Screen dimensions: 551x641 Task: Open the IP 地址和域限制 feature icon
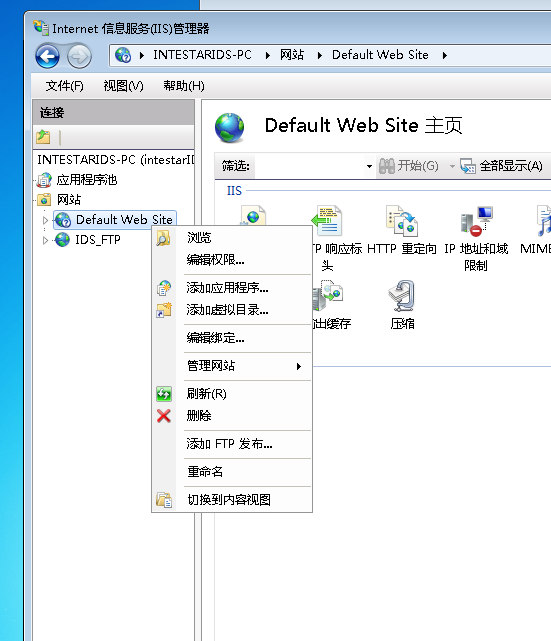pyautogui.click(x=476, y=238)
